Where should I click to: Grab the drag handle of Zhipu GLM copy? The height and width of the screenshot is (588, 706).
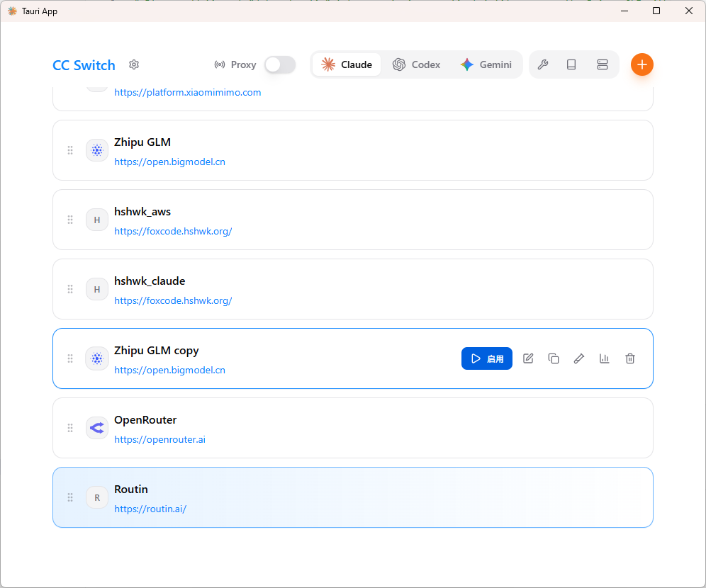click(x=70, y=358)
